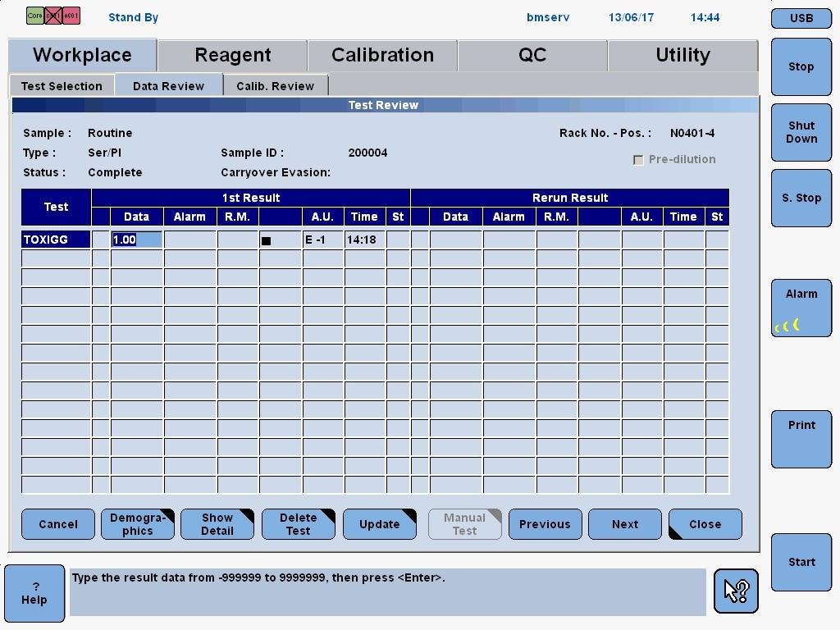Click the Stop button
Screen dimensions: 840x630
point(801,67)
